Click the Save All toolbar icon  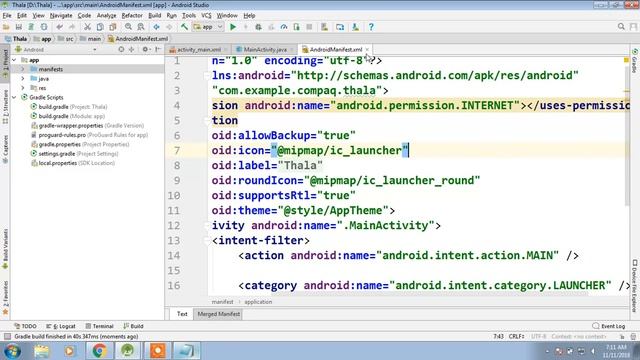(18, 27)
